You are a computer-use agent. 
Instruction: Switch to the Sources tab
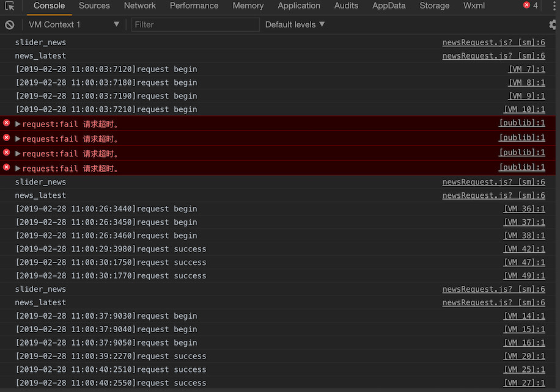coord(94,6)
